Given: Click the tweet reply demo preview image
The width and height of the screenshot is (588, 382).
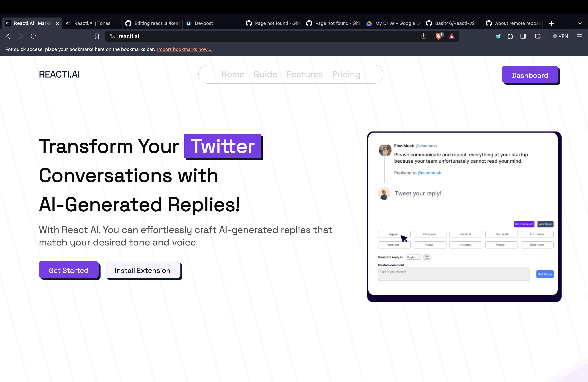Looking at the screenshot, I should point(464,215).
